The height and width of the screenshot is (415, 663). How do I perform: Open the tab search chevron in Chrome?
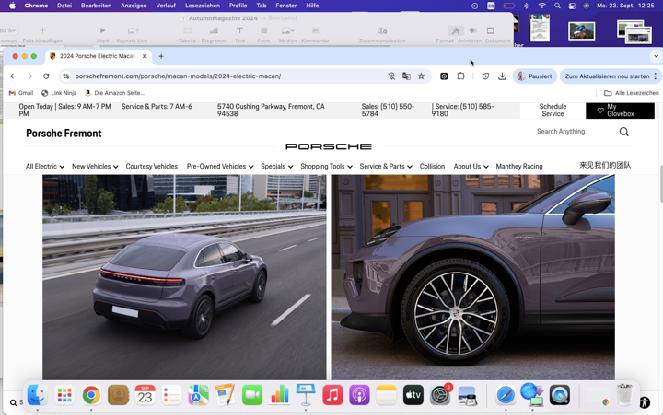point(655,56)
